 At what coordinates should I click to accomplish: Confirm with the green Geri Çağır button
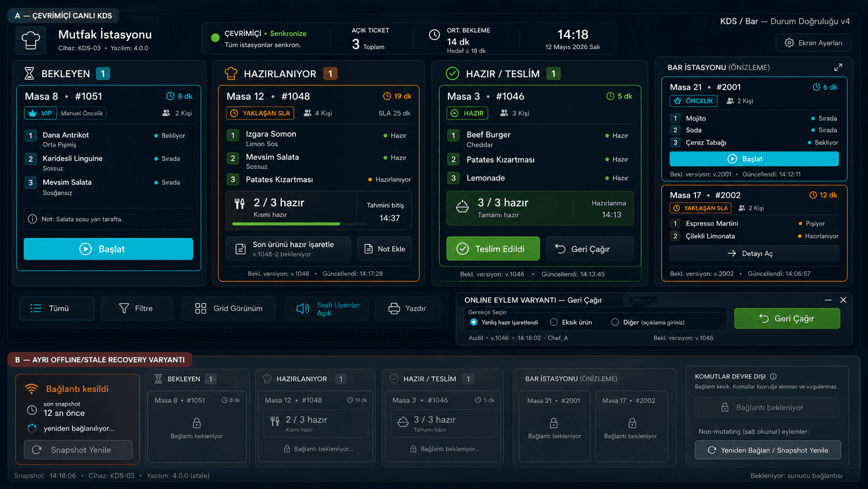(x=787, y=319)
